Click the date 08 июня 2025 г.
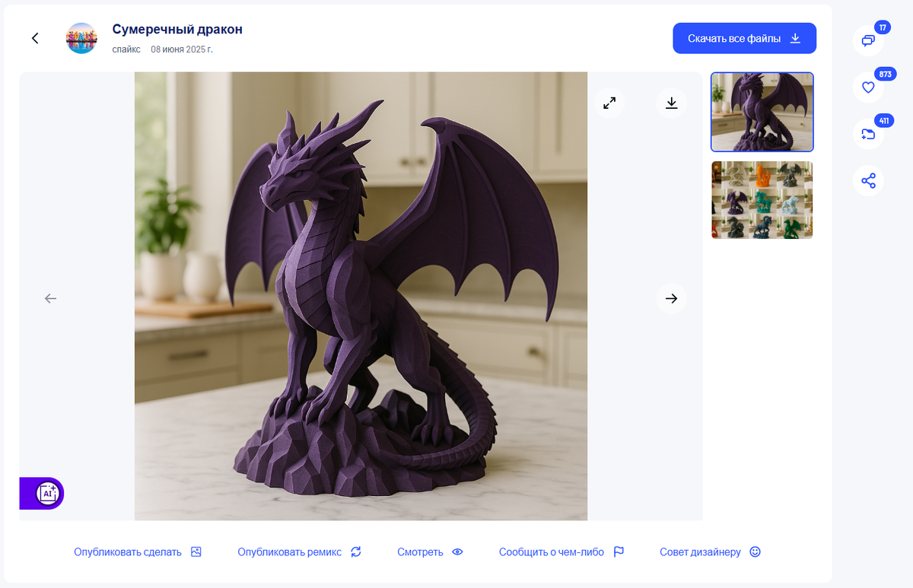Image resolution: width=913 pixels, height=588 pixels. pyautogui.click(x=182, y=49)
